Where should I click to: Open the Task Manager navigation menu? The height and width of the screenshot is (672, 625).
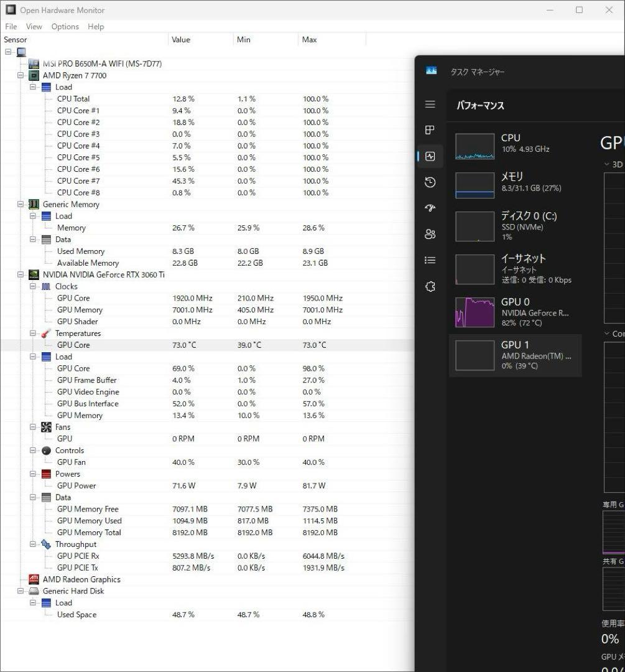coord(430,105)
